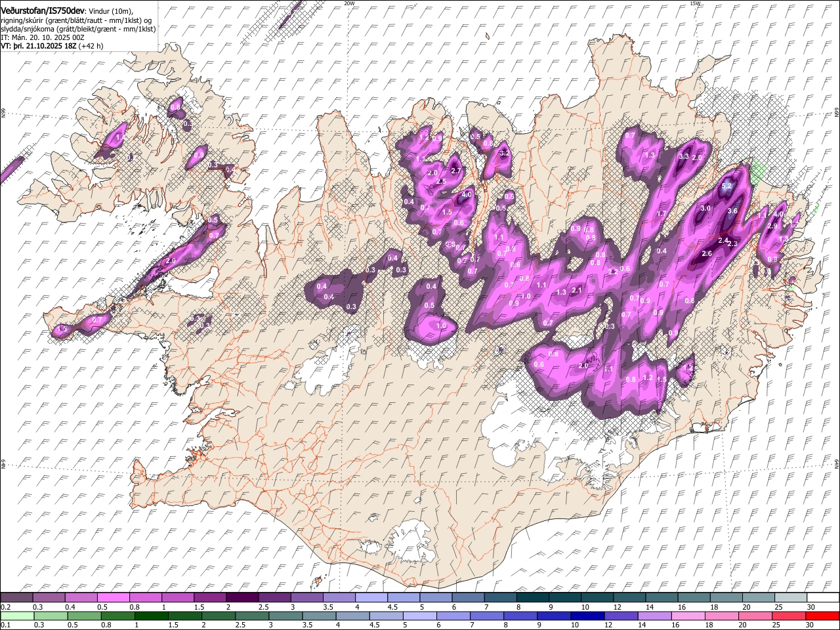Click the 1.7 precipitation value on the map

(661, 214)
